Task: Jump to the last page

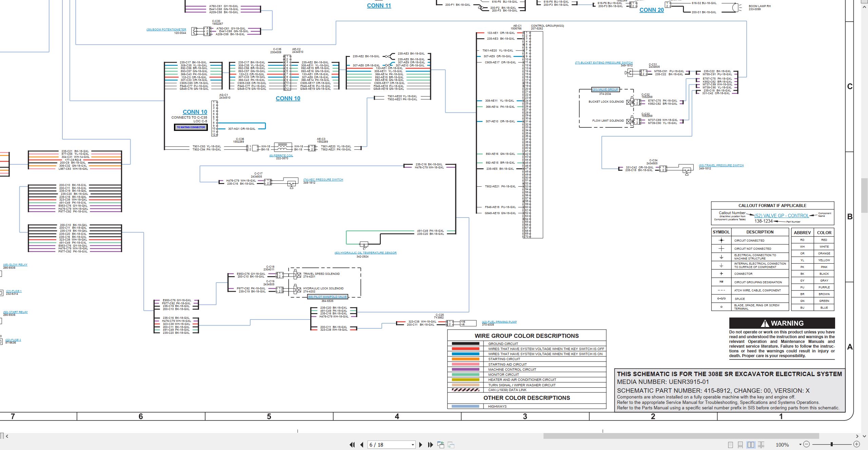Action: point(431,445)
